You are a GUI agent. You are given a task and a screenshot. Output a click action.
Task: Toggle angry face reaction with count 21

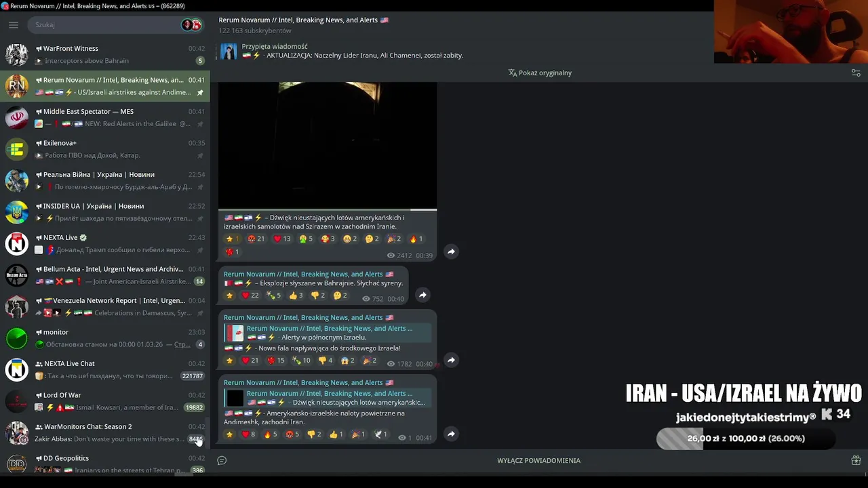(x=256, y=239)
